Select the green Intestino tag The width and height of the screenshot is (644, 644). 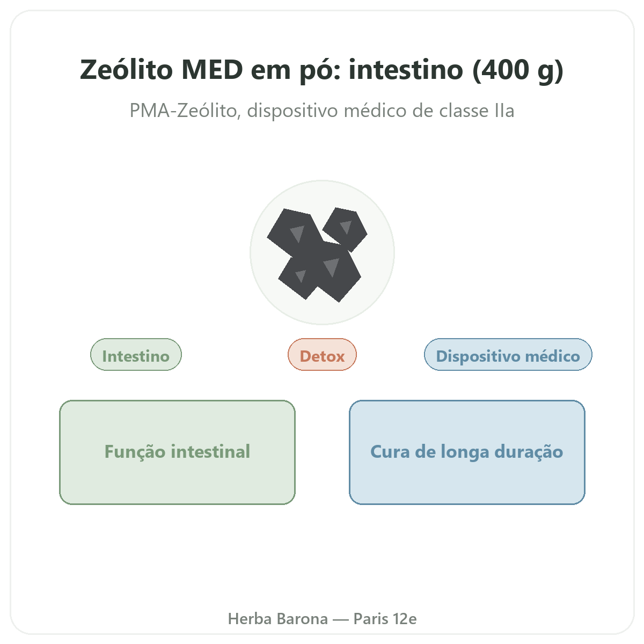pyautogui.click(x=136, y=355)
